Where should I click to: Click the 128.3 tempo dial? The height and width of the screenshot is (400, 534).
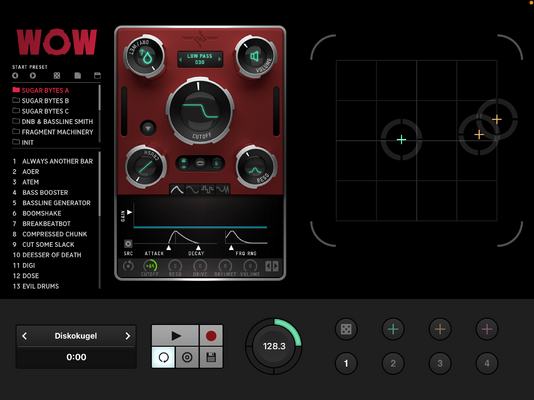pyautogui.click(x=274, y=346)
